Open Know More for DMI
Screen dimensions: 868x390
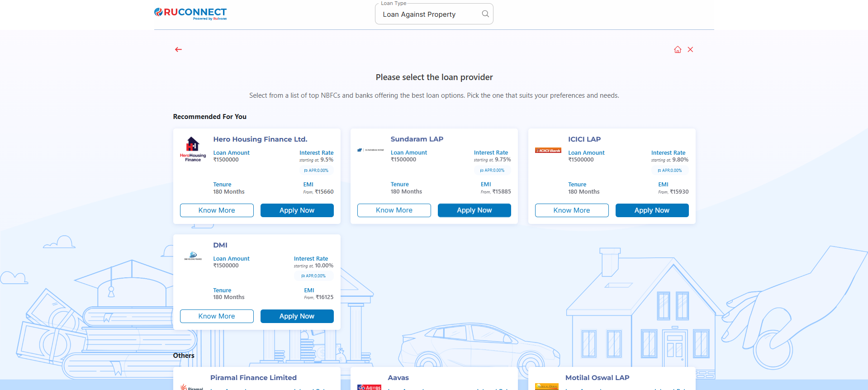pos(217,316)
